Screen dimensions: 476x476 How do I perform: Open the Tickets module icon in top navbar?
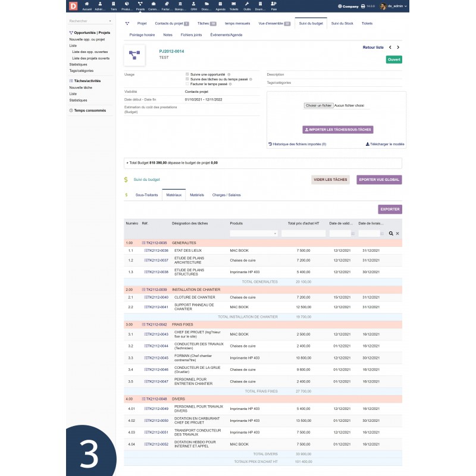click(x=233, y=6)
